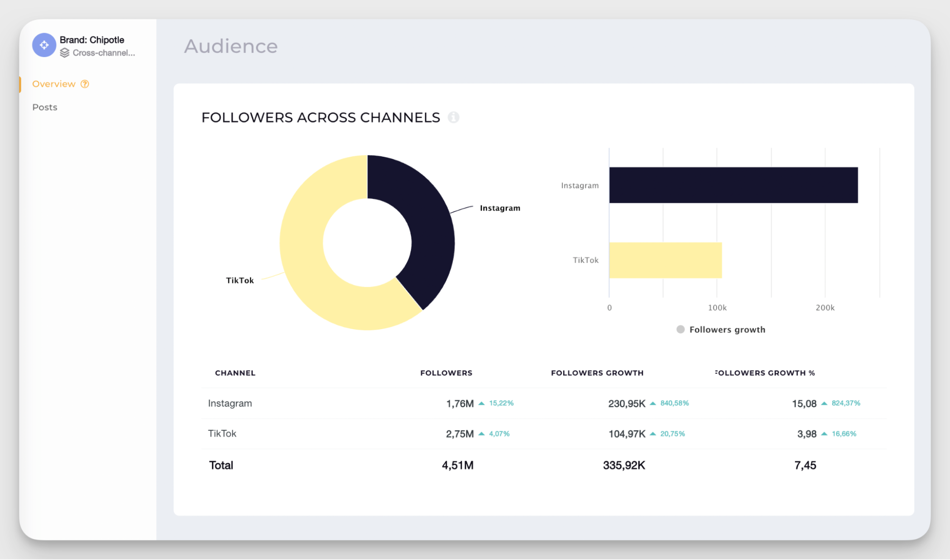Click the Instagram row channel name
The image size is (950, 560).
pos(230,403)
